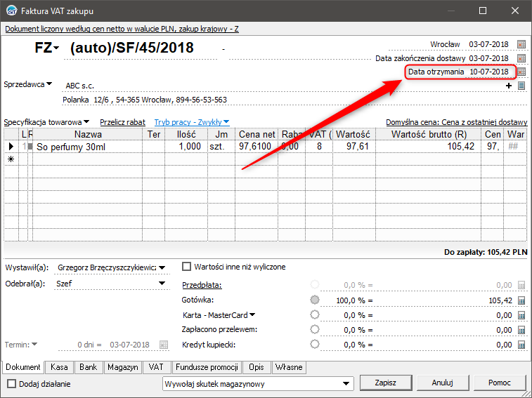Tick the Dodaj działanie checkbox
Image resolution: width=532 pixels, height=398 pixels.
pyautogui.click(x=12, y=384)
